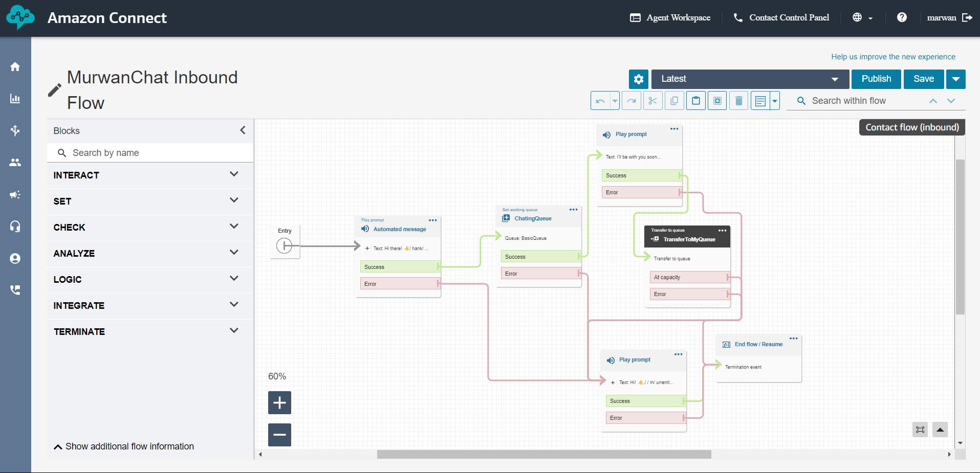Click the up-triangle button near canvas corner
Screen dimensions: 980x473
(940, 430)
